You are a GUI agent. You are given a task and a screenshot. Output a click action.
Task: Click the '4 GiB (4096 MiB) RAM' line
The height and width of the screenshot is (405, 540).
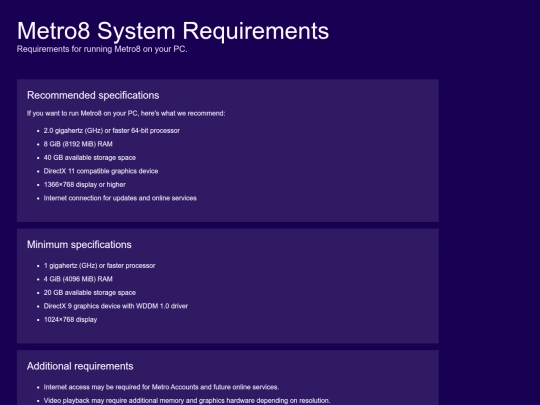(x=78, y=279)
